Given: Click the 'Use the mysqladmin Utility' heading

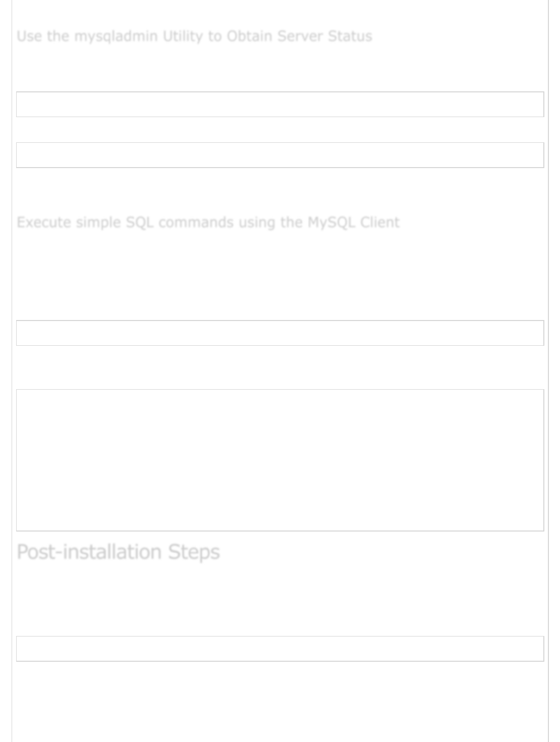Looking at the screenshot, I should (x=194, y=36).
